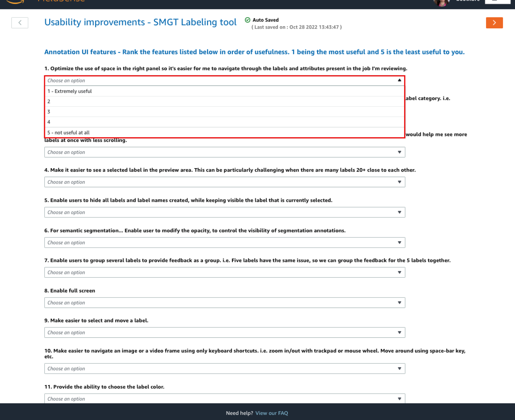
Task: Collapse the question 1 dropdown arrow
Action: (x=399, y=80)
